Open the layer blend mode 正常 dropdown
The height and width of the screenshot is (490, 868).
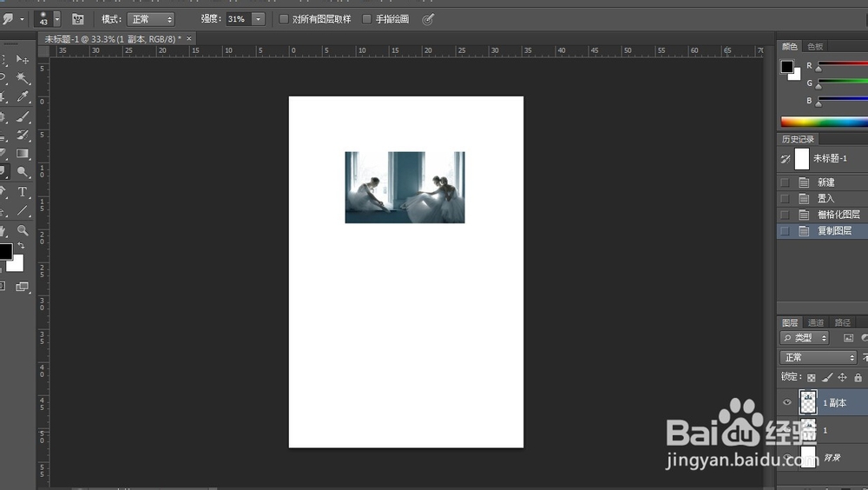(819, 358)
